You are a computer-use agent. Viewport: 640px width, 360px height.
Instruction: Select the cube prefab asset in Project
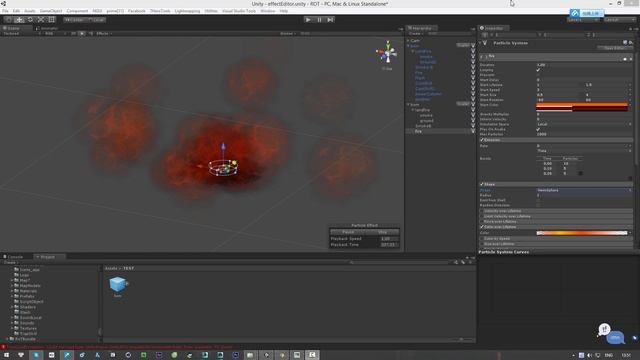click(x=118, y=284)
